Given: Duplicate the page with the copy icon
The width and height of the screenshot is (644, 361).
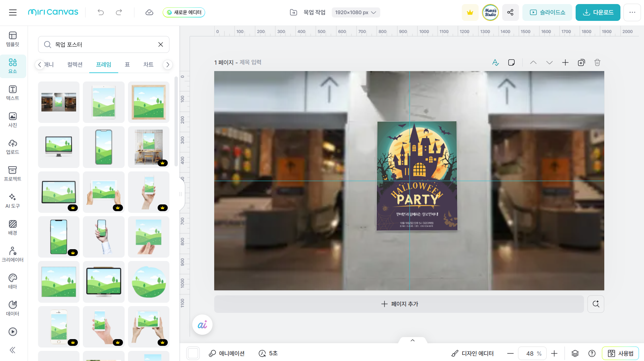Looking at the screenshot, I should [581, 63].
